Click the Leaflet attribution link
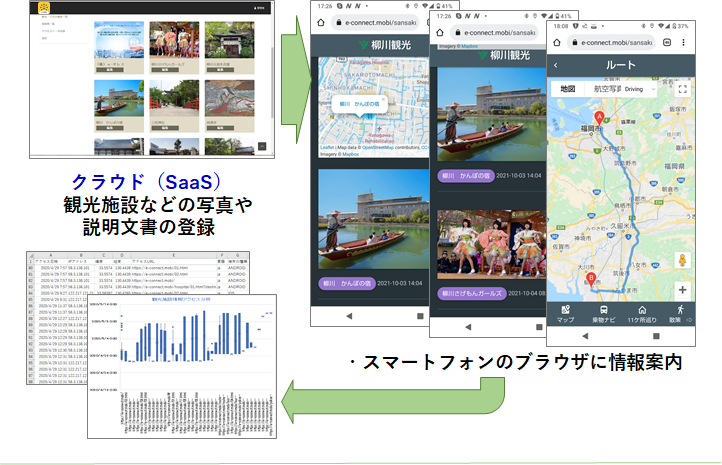The image size is (722, 465). pos(327,147)
